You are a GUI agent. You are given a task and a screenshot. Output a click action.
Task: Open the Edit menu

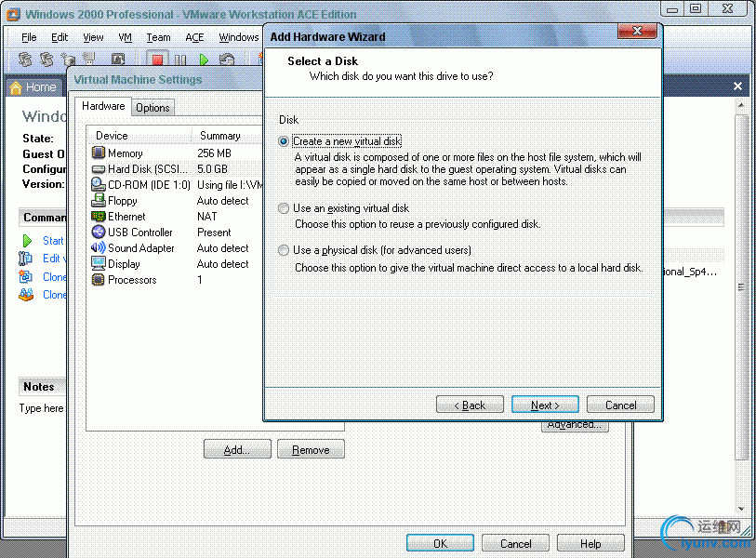point(60,37)
